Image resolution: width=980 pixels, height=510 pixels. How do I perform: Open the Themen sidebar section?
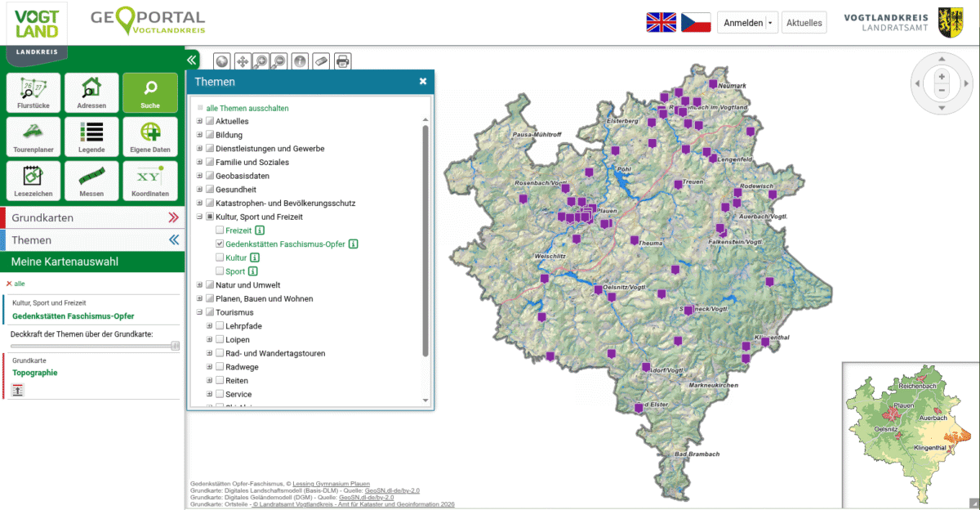[91, 240]
